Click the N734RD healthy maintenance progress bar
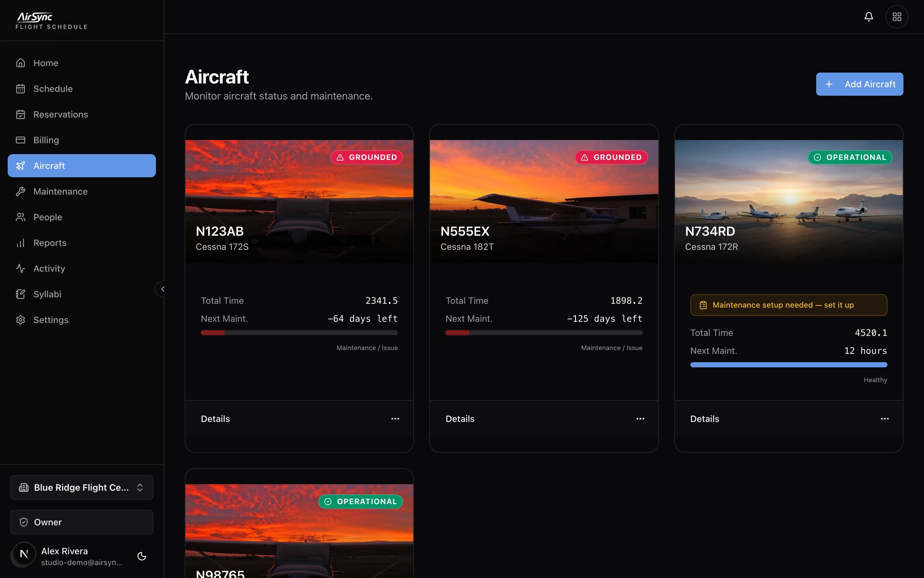The height and width of the screenshot is (578, 924). [789, 365]
